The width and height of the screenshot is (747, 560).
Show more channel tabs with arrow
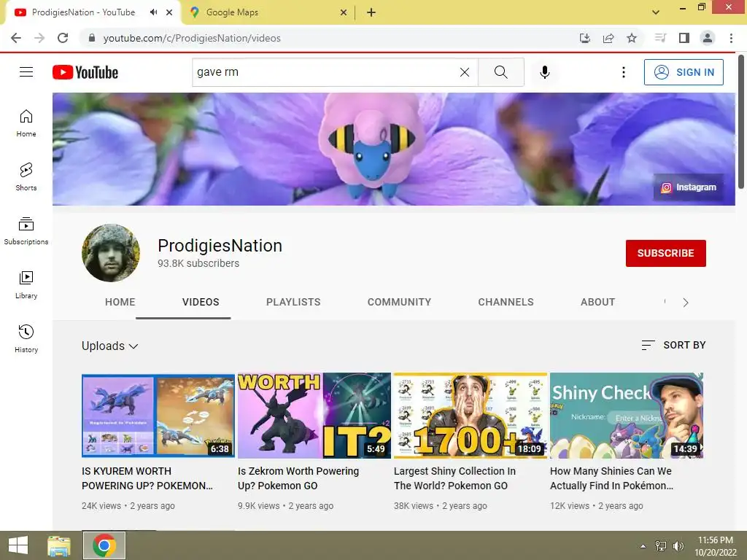click(686, 303)
